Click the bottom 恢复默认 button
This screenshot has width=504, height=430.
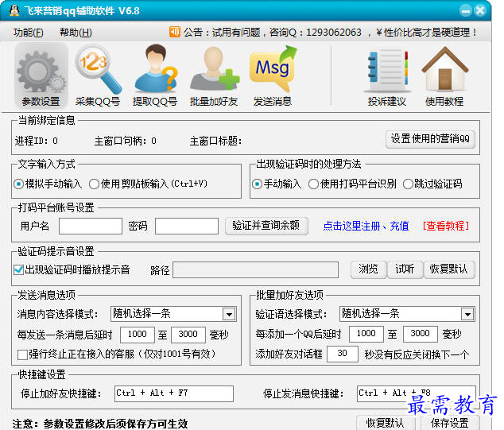tap(386, 423)
